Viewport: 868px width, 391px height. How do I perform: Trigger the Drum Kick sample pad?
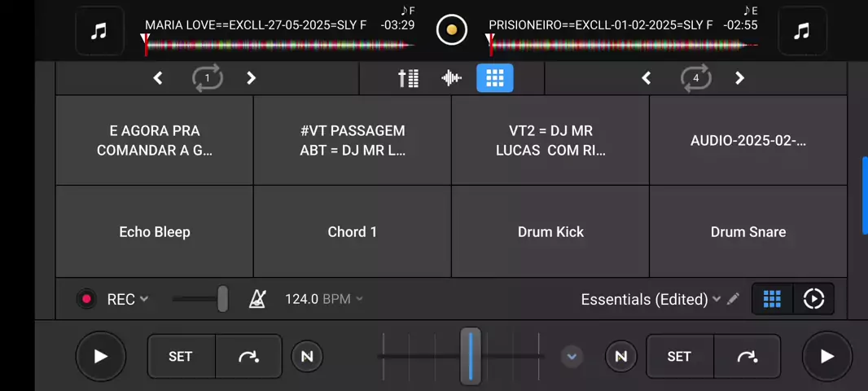[550, 232]
